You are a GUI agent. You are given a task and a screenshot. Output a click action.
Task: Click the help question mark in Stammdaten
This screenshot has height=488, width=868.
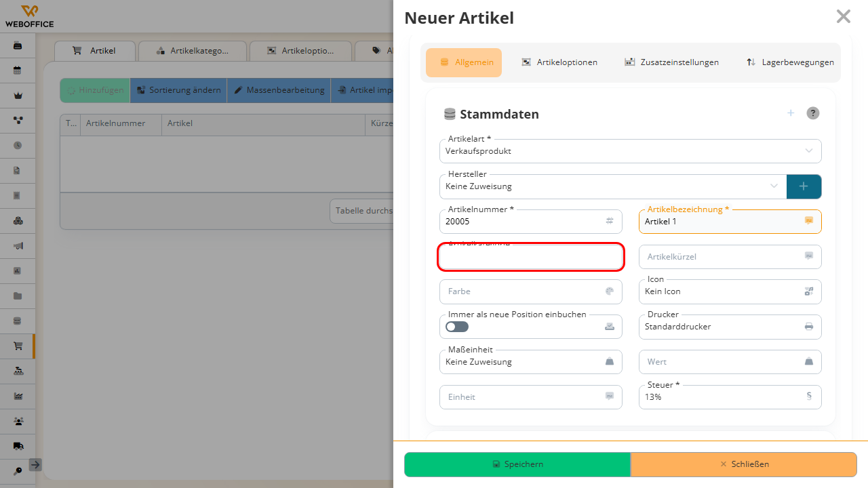(x=813, y=113)
